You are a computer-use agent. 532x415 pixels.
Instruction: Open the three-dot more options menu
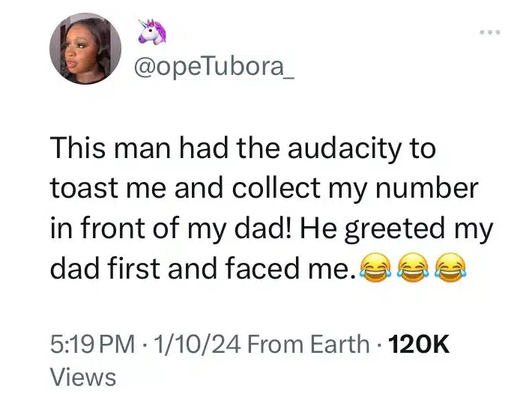489,32
